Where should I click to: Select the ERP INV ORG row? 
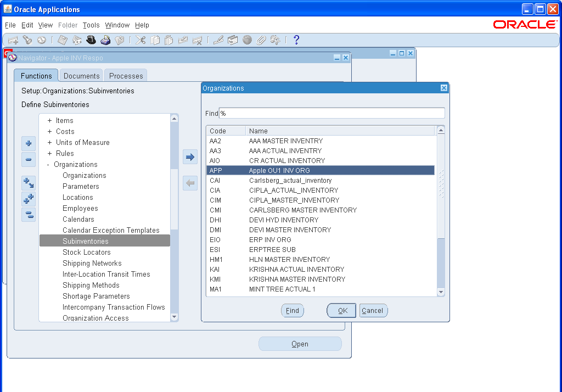point(321,239)
